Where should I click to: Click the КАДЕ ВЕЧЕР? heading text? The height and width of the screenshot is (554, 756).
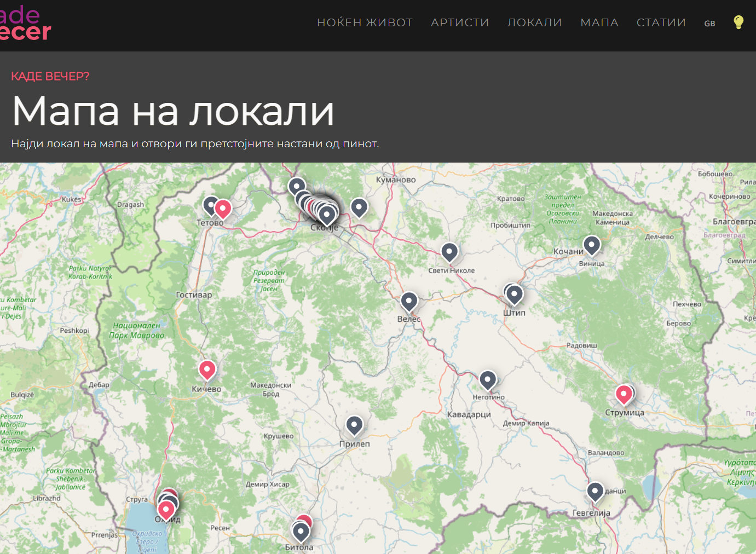pyautogui.click(x=50, y=76)
